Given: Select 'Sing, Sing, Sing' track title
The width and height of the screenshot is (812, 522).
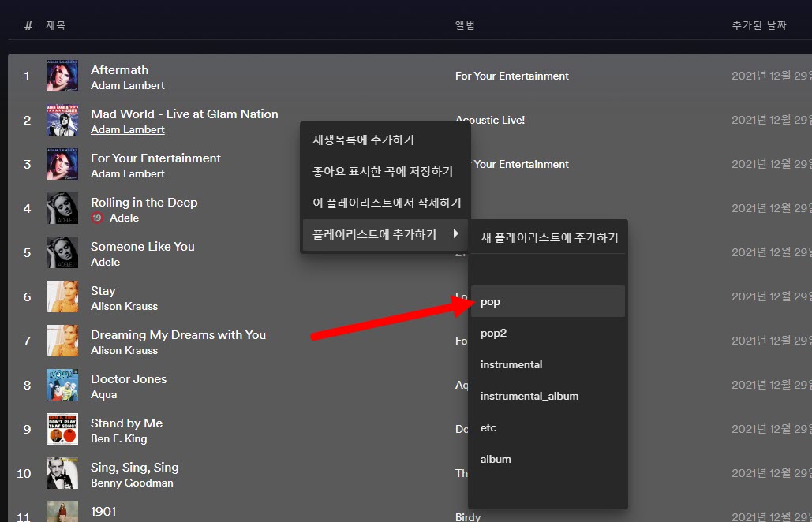Looking at the screenshot, I should (x=135, y=467).
